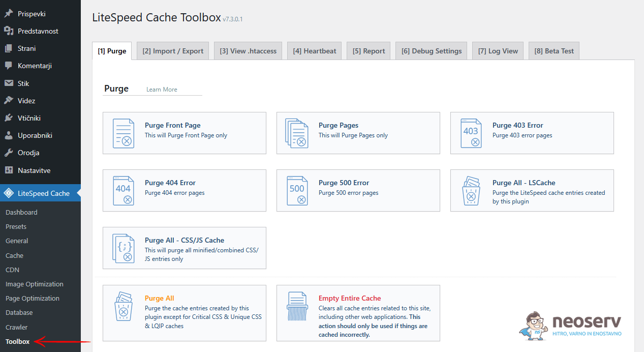Image resolution: width=644 pixels, height=352 pixels.
Task: Open the Beta Test tab
Action: point(554,51)
